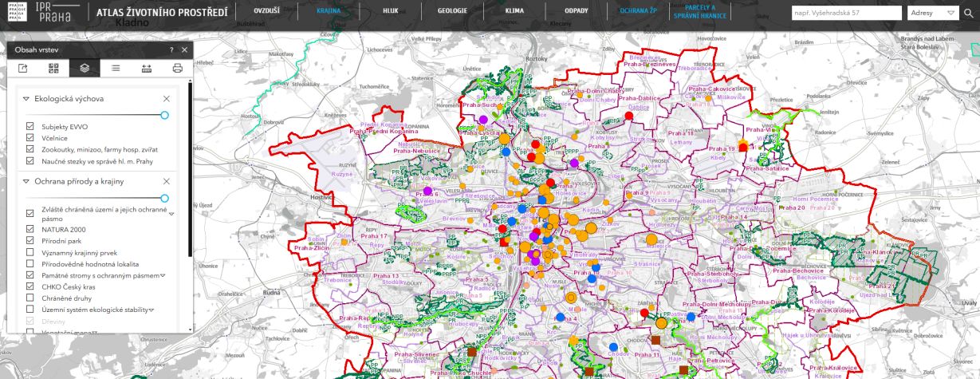Image resolution: width=980 pixels, height=379 pixels.
Task: Collapse the Ekologická výchova group
Action: [x=26, y=99]
